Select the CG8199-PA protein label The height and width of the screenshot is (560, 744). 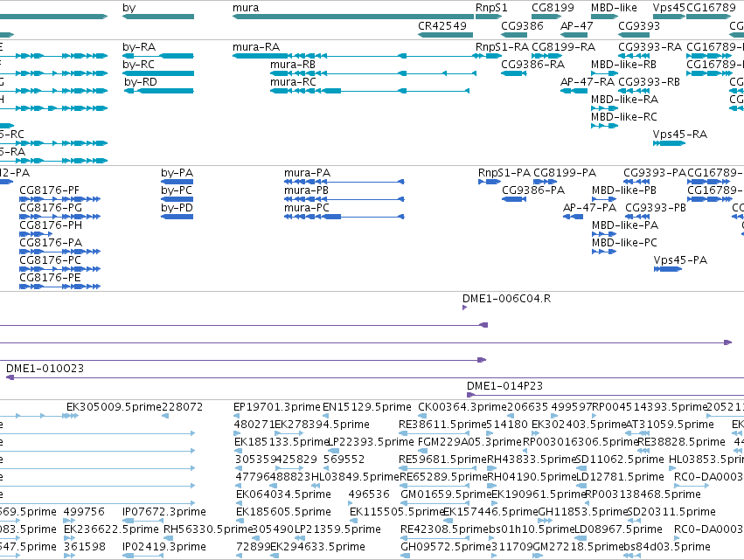(565, 173)
